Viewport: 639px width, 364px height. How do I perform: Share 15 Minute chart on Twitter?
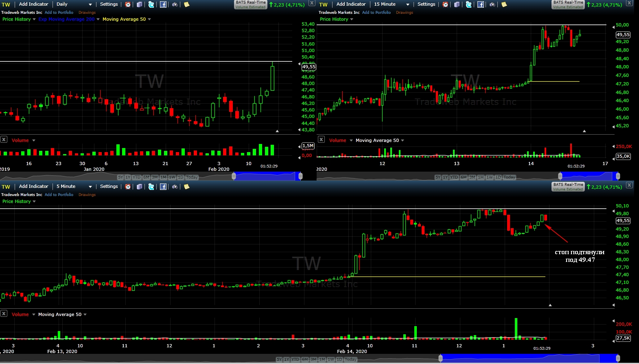point(469,4)
